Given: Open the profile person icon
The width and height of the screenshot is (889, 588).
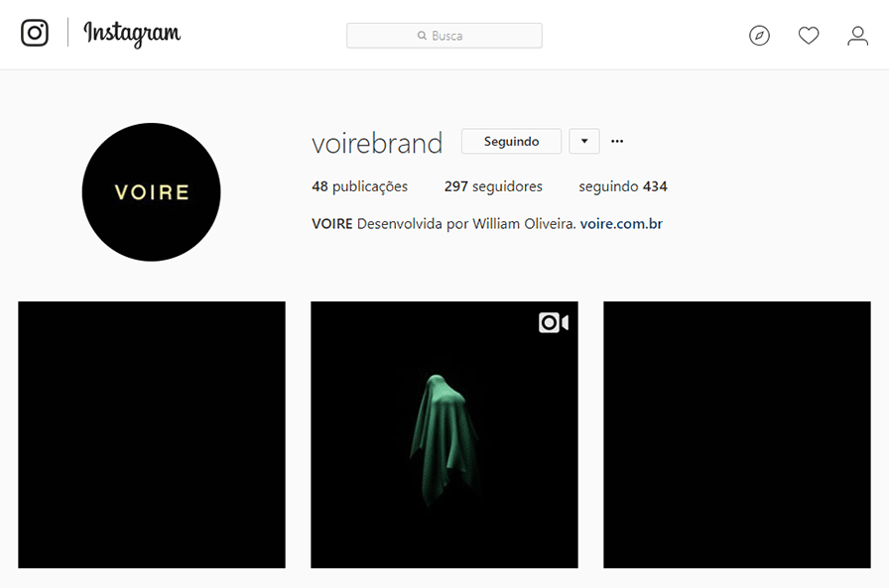Looking at the screenshot, I should 858,36.
